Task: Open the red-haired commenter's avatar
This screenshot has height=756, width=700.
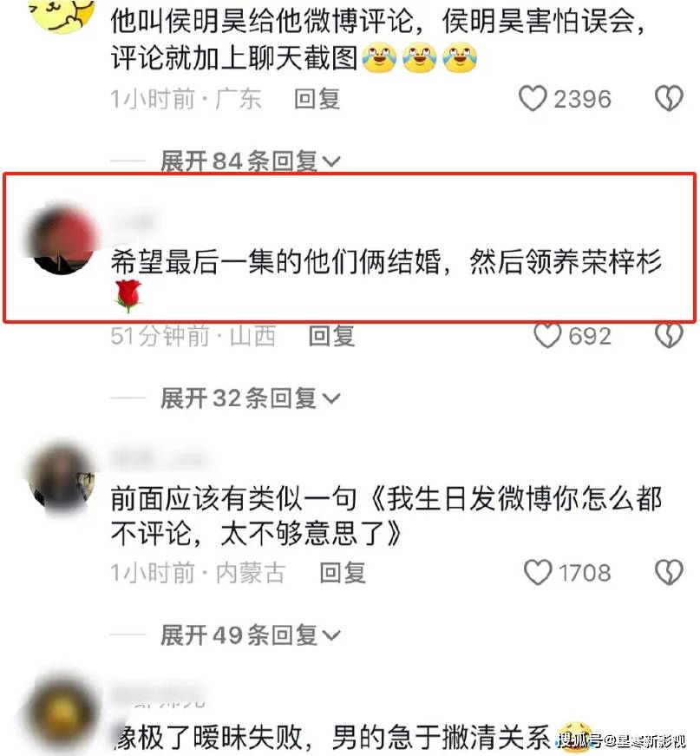Action: (x=61, y=240)
